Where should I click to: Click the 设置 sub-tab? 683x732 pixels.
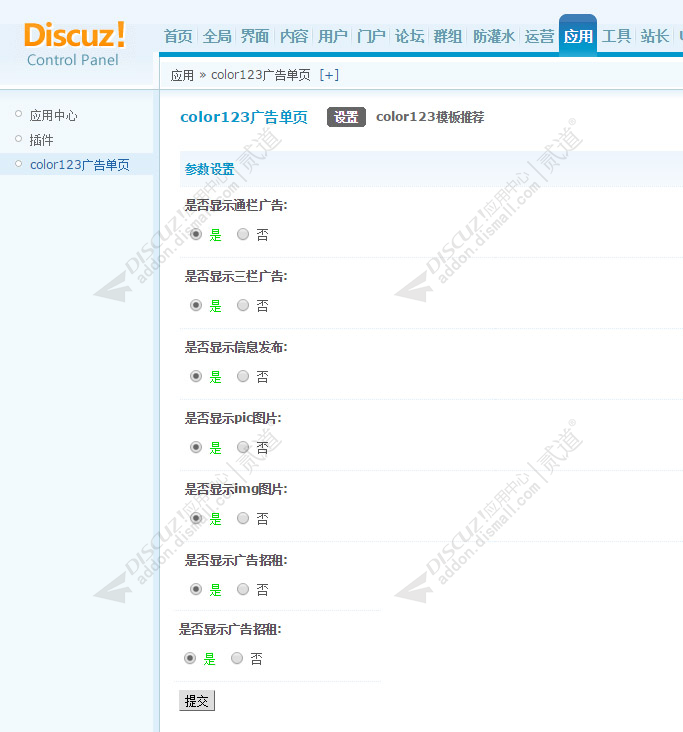(x=346, y=117)
